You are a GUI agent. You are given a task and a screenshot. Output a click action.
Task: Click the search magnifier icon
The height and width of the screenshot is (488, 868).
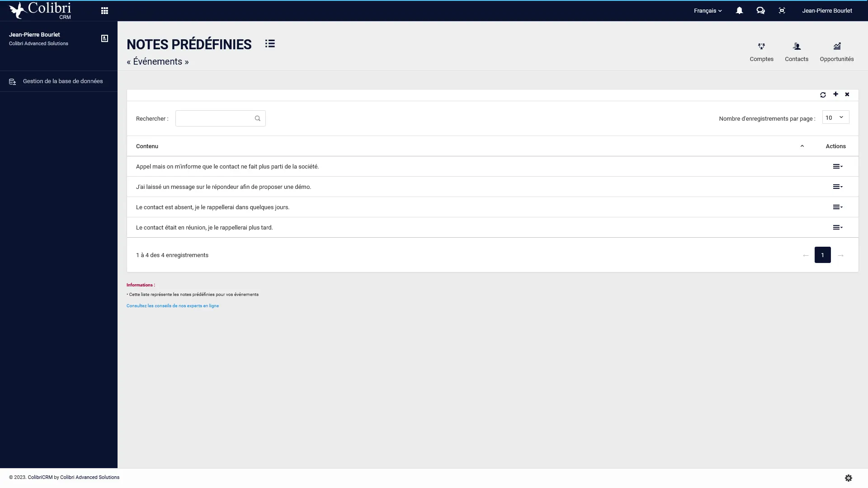(258, 118)
